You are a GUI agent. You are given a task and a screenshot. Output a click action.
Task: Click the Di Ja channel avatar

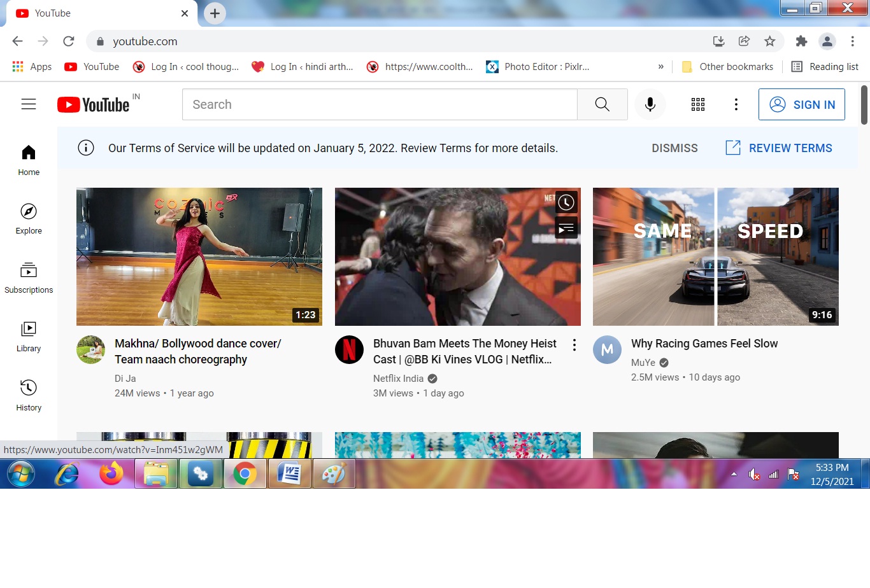(x=90, y=350)
